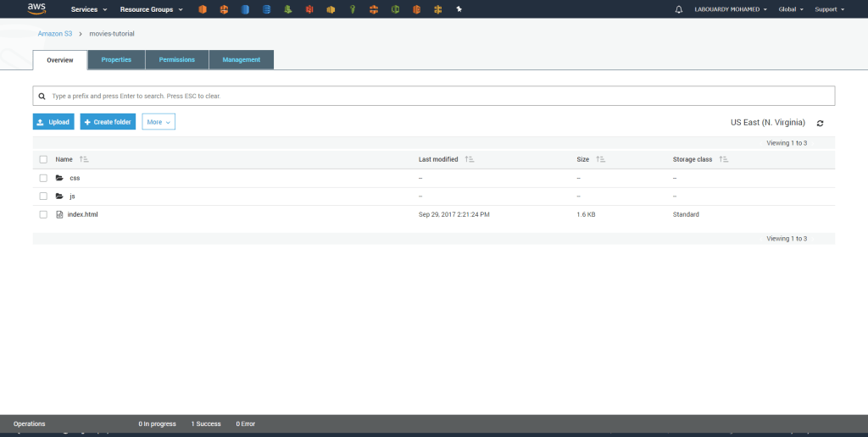Open the css folder

tap(75, 178)
